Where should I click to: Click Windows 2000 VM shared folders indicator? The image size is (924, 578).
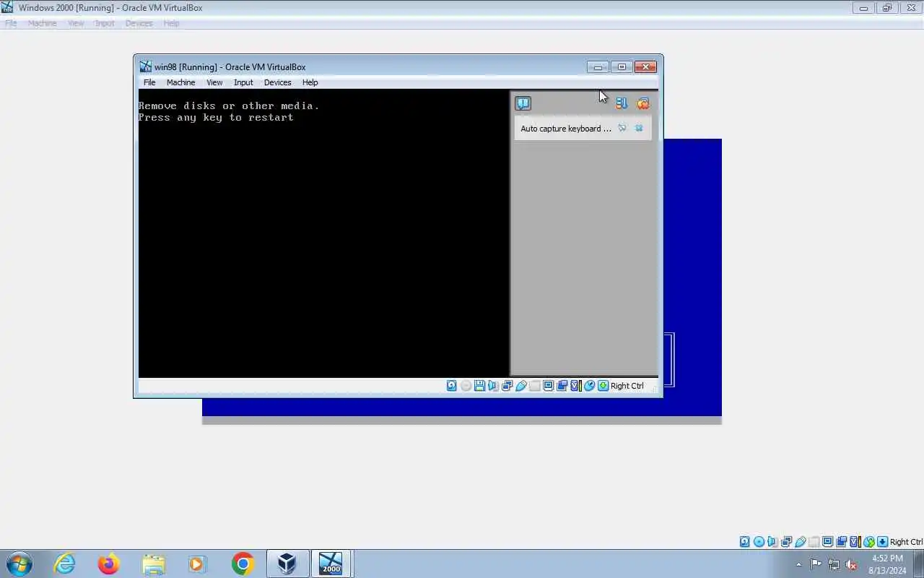pos(814,542)
